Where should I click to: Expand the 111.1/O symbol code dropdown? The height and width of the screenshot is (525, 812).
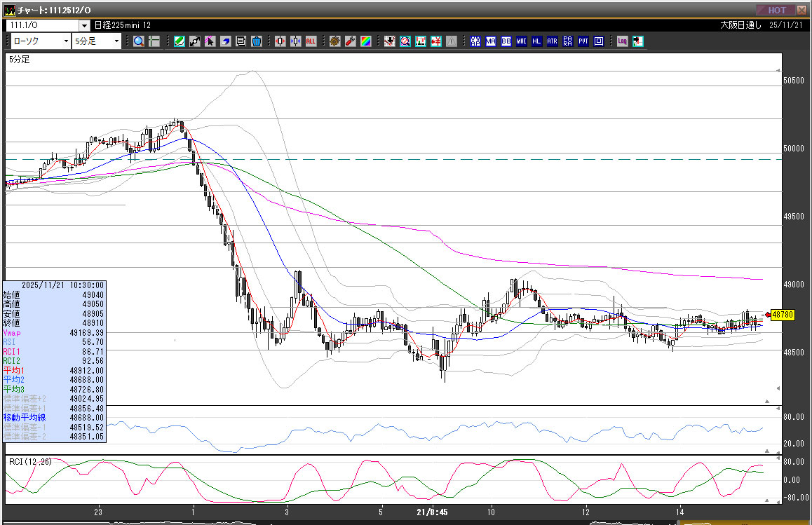coord(84,25)
